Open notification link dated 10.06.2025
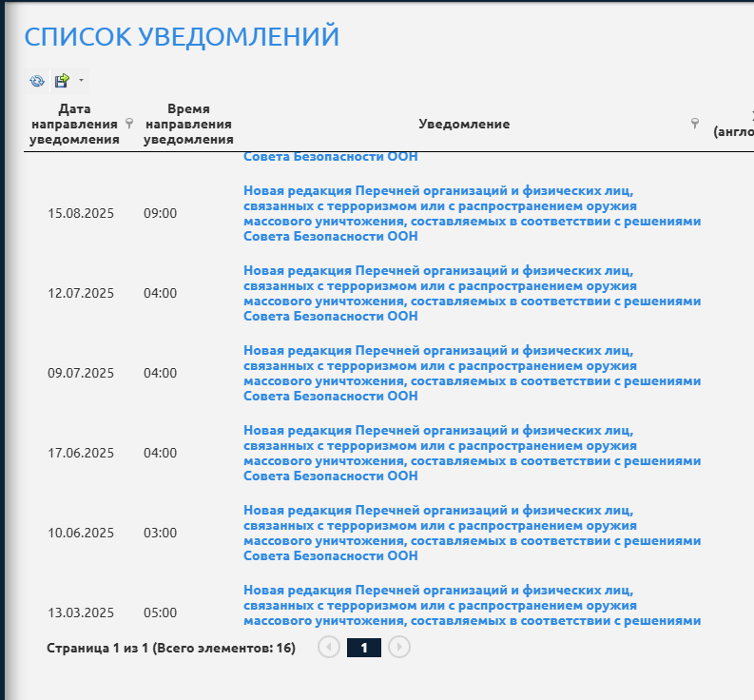 pyautogui.click(x=472, y=533)
